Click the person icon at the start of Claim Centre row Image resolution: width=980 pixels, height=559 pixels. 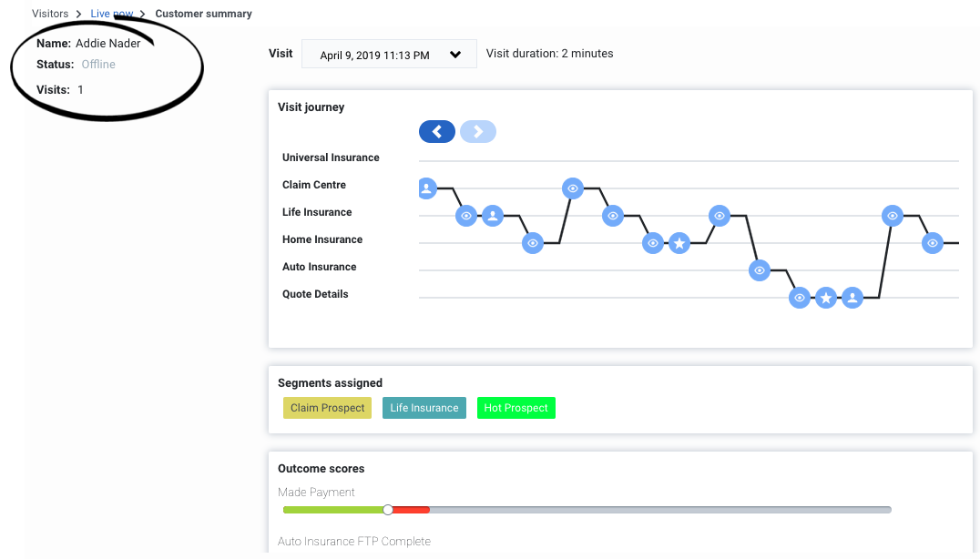tap(427, 188)
